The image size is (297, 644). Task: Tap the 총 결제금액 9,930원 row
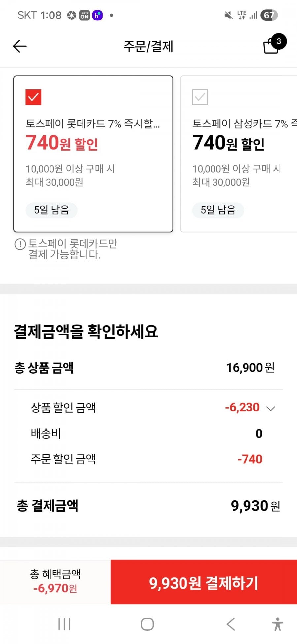148,506
